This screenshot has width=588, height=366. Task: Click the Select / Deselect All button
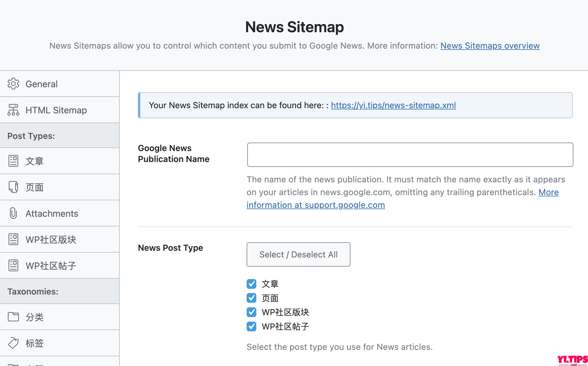click(x=298, y=254)
